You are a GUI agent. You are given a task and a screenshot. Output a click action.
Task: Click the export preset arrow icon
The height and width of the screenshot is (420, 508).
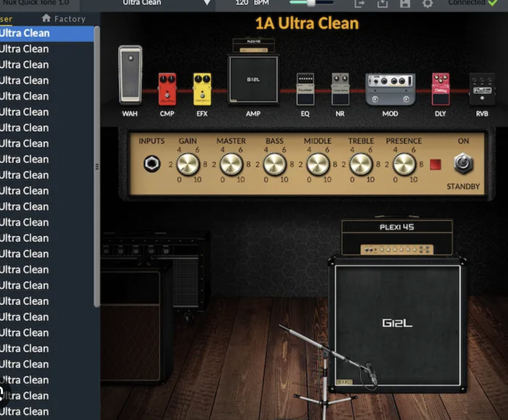coord(360,3)
